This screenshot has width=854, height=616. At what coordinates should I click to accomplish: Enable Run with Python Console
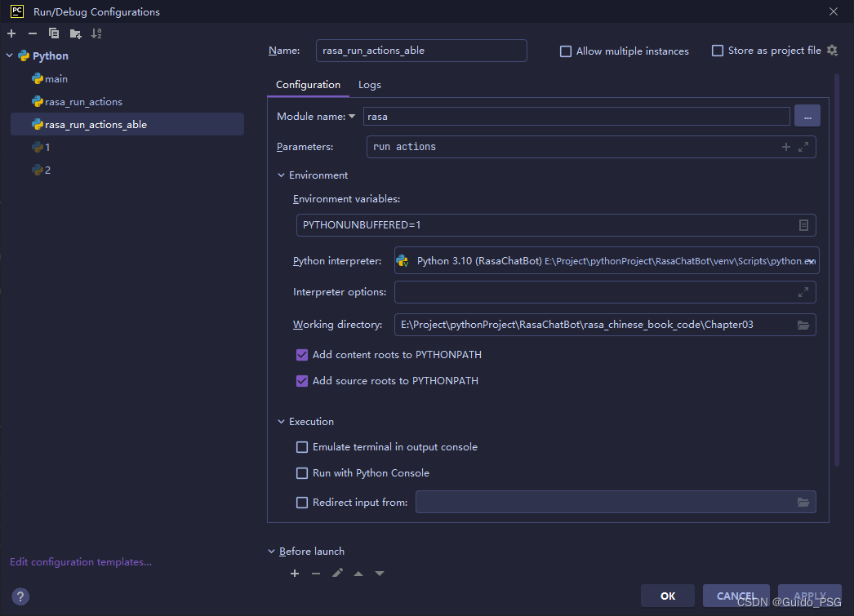tap(302, 473)
